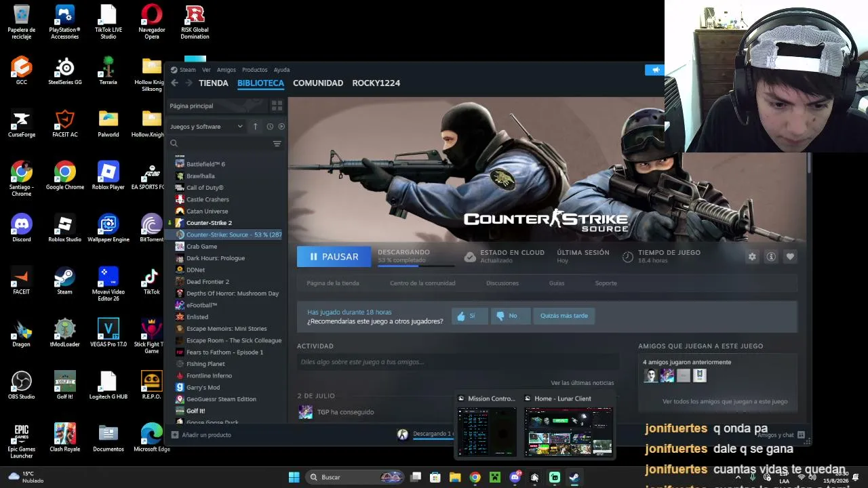
Task: Go back with Steam's back arrow
Action: (174, 83)
